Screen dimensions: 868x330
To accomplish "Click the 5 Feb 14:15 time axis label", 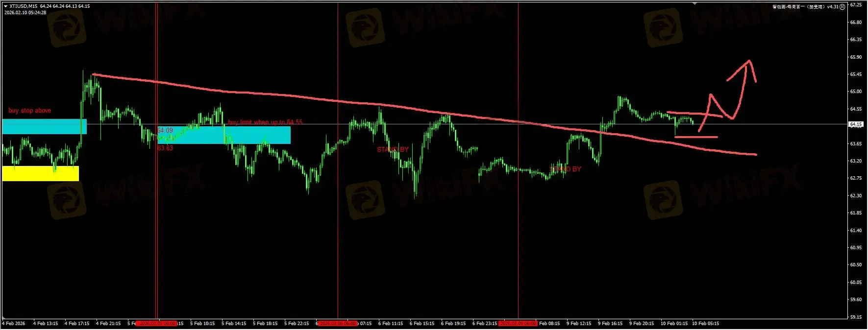I will pyautogui.click(x=234, y=324).
